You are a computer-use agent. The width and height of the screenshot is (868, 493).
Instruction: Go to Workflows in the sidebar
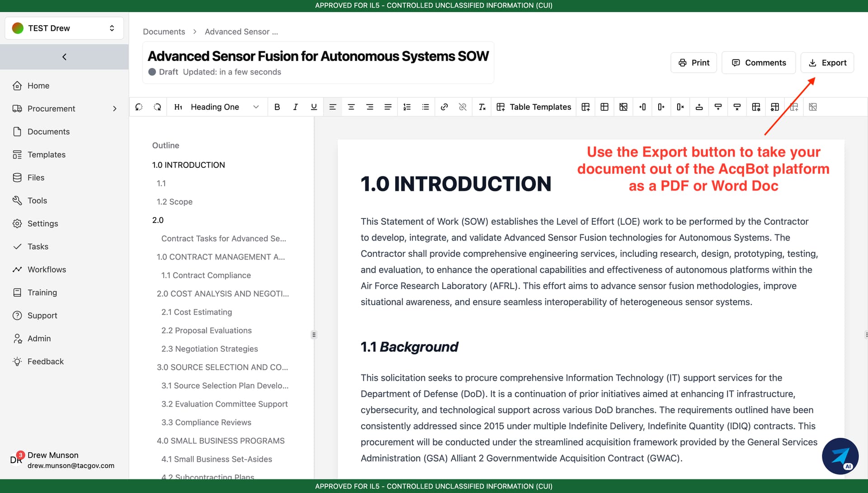[47, 270]
